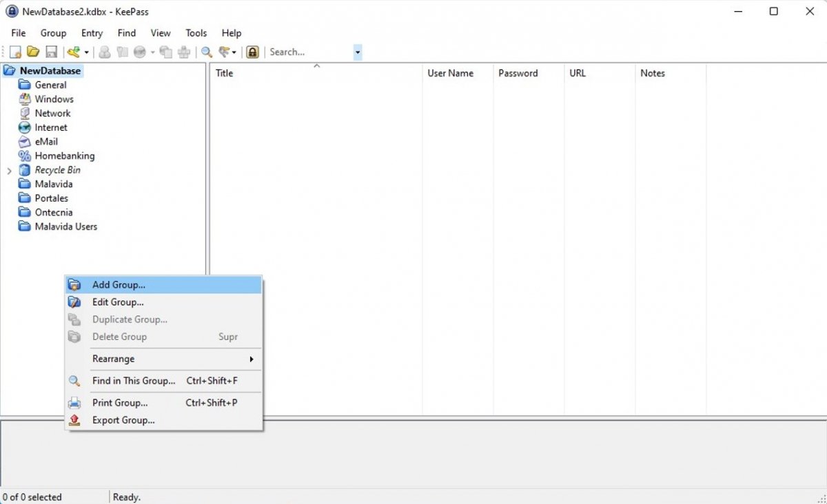Click the Homebanking percent group icon
Image resolution: width=827 pixels, height=504 pixels.
click(24, 156)
